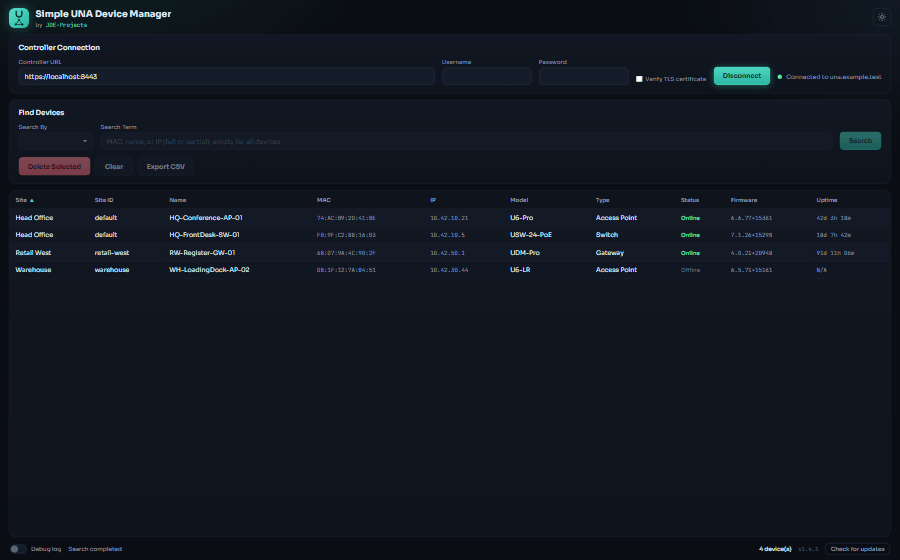Viewport: 900px width, 560px height.
Task: Sort by the Uptime column header
Action: click(x=827, y=200)
